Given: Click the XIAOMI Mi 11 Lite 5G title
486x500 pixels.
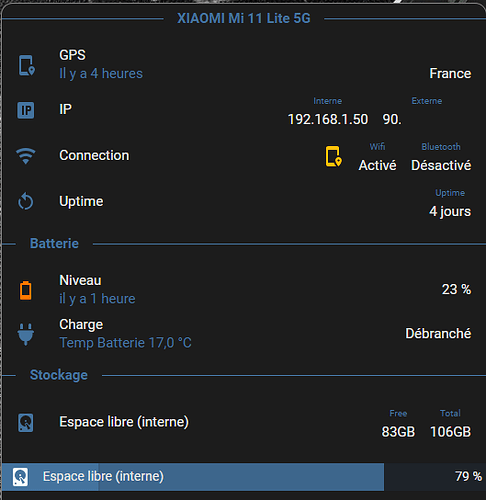Looking at the screenshot, I should [244, 18].
